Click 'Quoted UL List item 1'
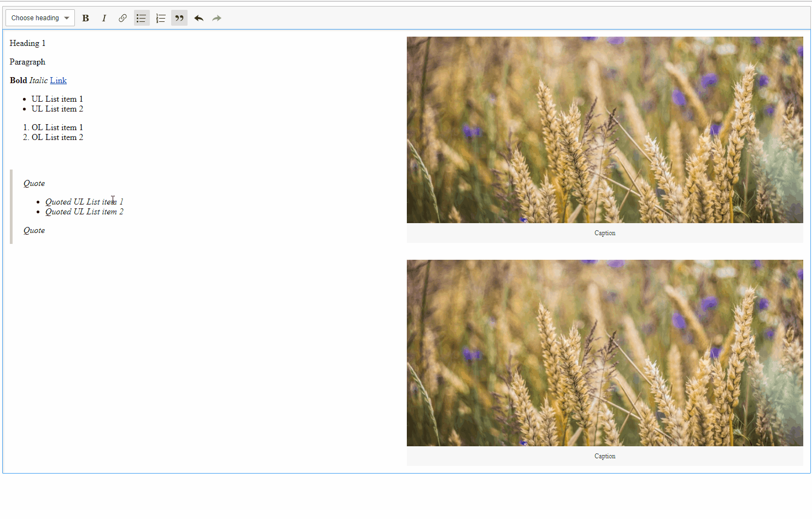Image resolution: width=812 pixels, height=519 pixels. click(x=84, y=202)
